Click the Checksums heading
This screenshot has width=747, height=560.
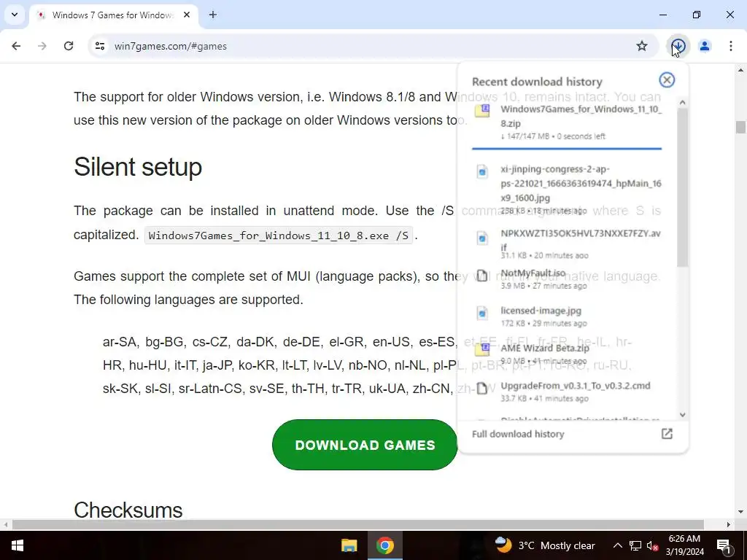point(128,510)
